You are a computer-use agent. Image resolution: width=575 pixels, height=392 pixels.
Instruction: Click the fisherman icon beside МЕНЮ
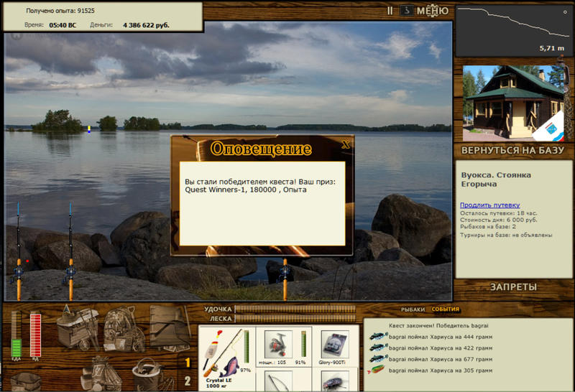point(406,11)
